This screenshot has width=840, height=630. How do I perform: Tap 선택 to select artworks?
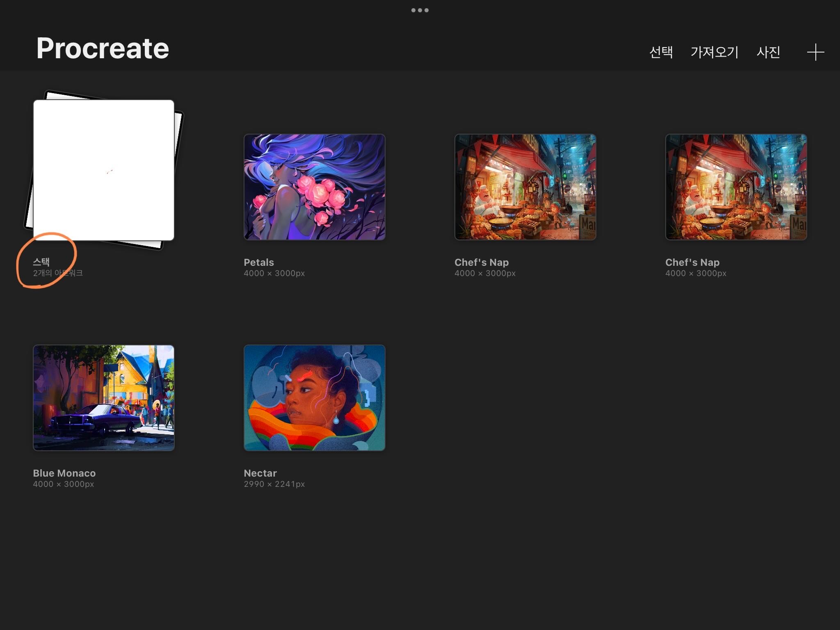pos(661,52)
